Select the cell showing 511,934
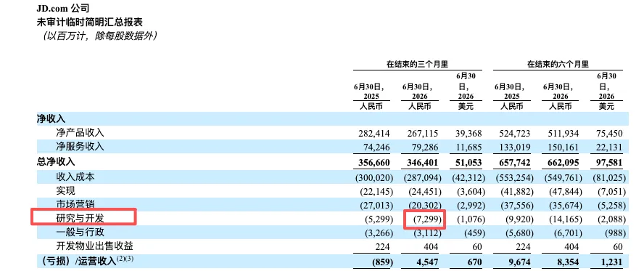The image size is (644, 271). tap(563, 134)
